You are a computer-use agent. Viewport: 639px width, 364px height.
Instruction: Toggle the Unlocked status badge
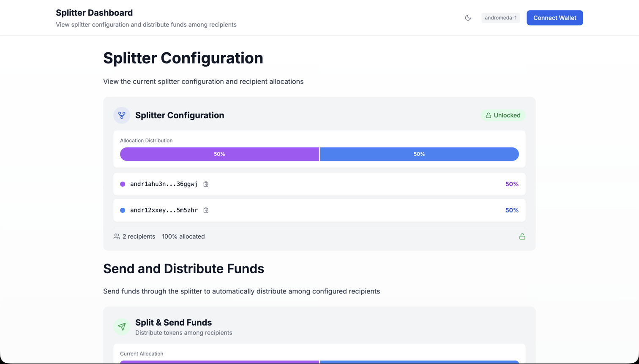[503, 115]
